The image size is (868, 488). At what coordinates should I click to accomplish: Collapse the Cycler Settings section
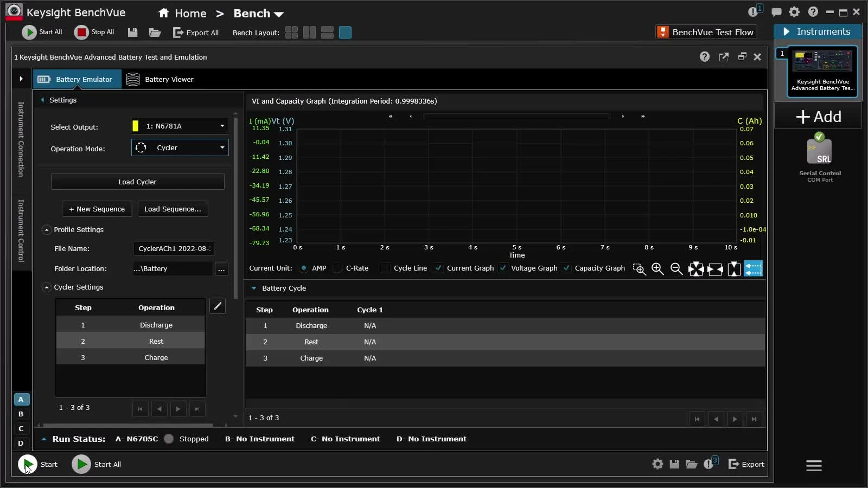[47, 287]
